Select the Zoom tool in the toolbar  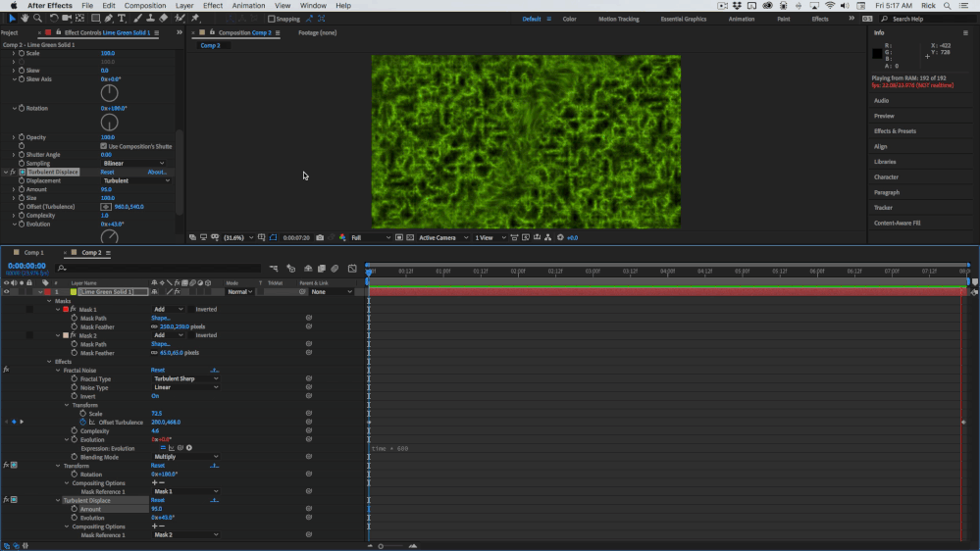click(37, 19)
